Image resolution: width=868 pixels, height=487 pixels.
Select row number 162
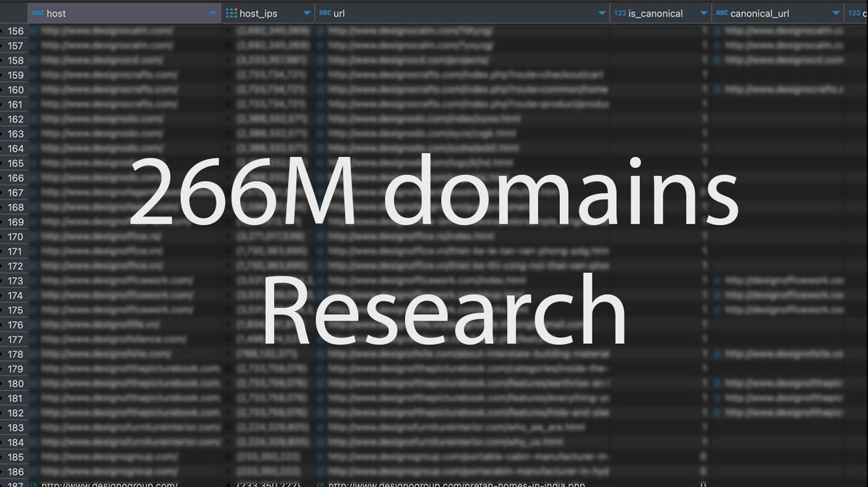(15, 119)
